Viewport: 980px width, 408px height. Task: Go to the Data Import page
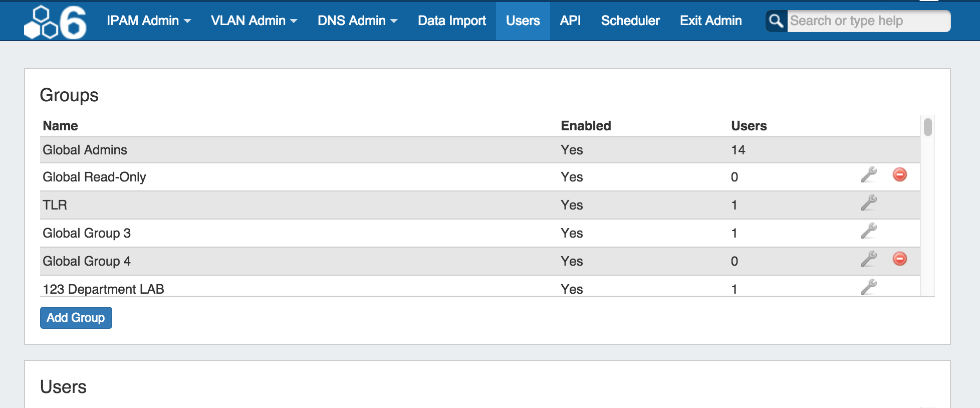452,21
